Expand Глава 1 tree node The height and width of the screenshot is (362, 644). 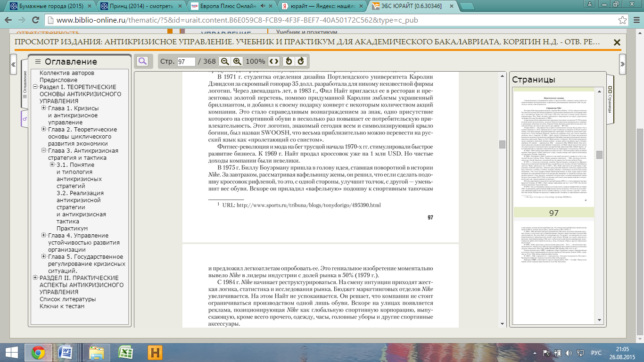[44, 108]
